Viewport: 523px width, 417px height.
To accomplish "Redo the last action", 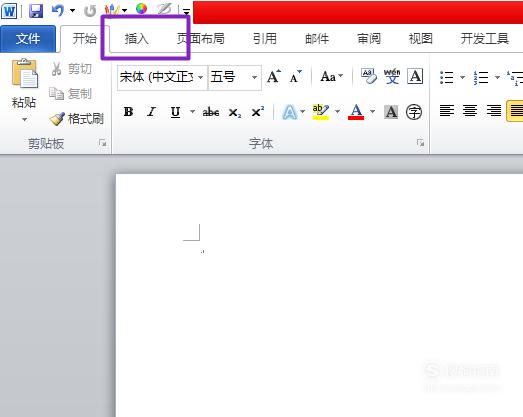I will click(90, 11).
